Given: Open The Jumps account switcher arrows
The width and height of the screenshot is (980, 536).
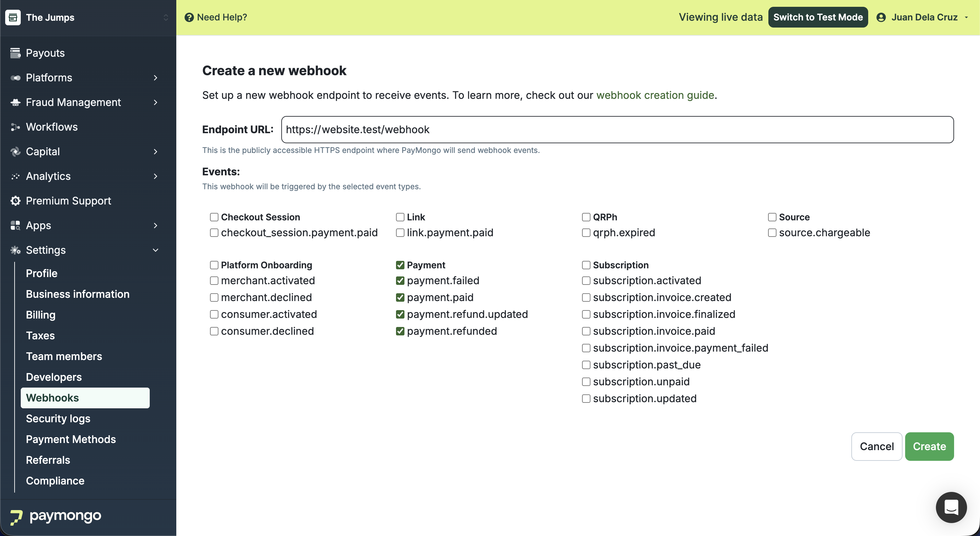Looking at the screenshot, I should coord(166,17).
